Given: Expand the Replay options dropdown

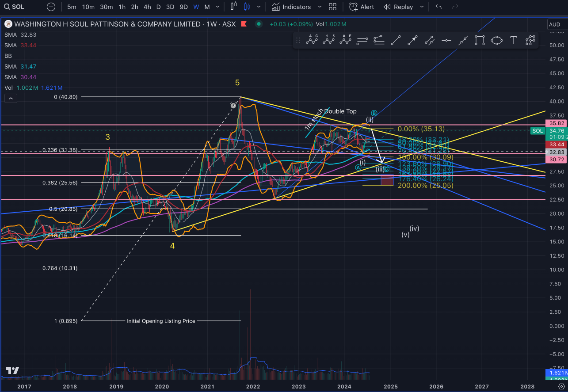Looking at the screenshot, I should [x=421, y=7].
